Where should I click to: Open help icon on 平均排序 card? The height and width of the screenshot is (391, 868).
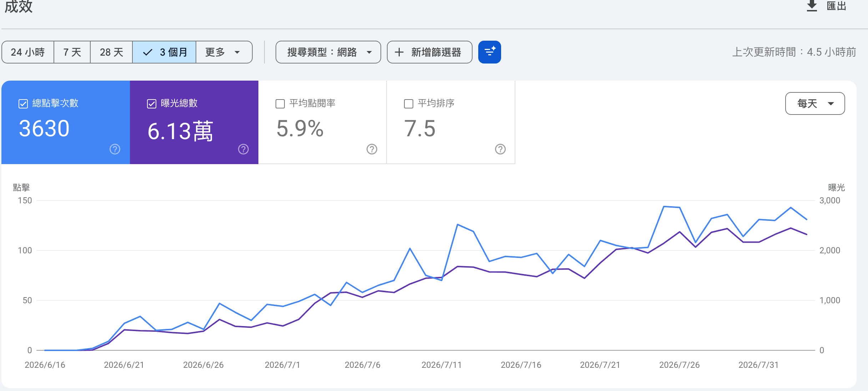tap(500, 149)
